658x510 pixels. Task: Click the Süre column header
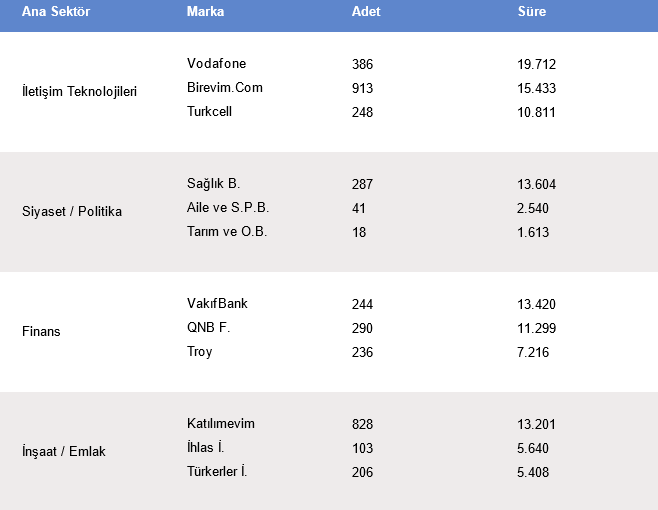pyautogui.click(x=531, y=12)
